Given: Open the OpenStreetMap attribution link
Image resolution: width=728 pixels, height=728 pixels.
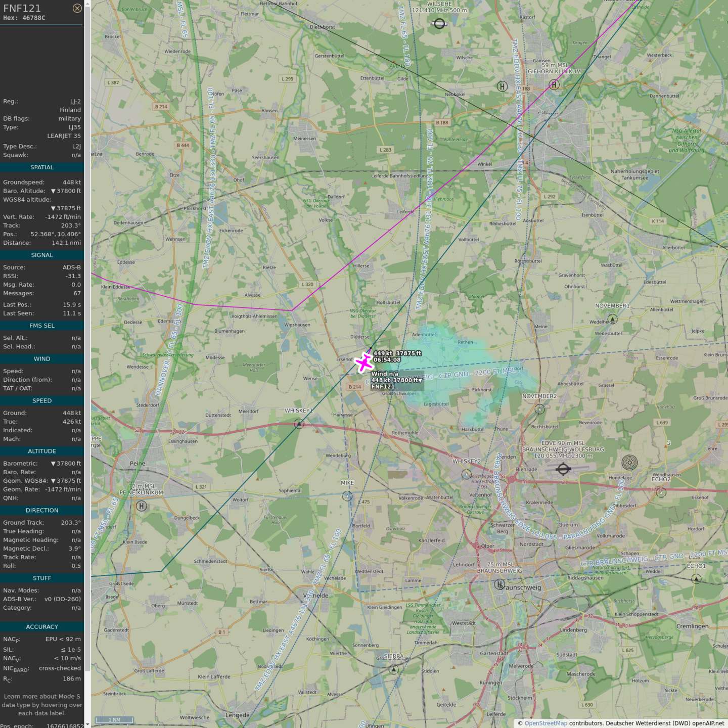Looking at the screenshot, I should [x=545, y=723].
